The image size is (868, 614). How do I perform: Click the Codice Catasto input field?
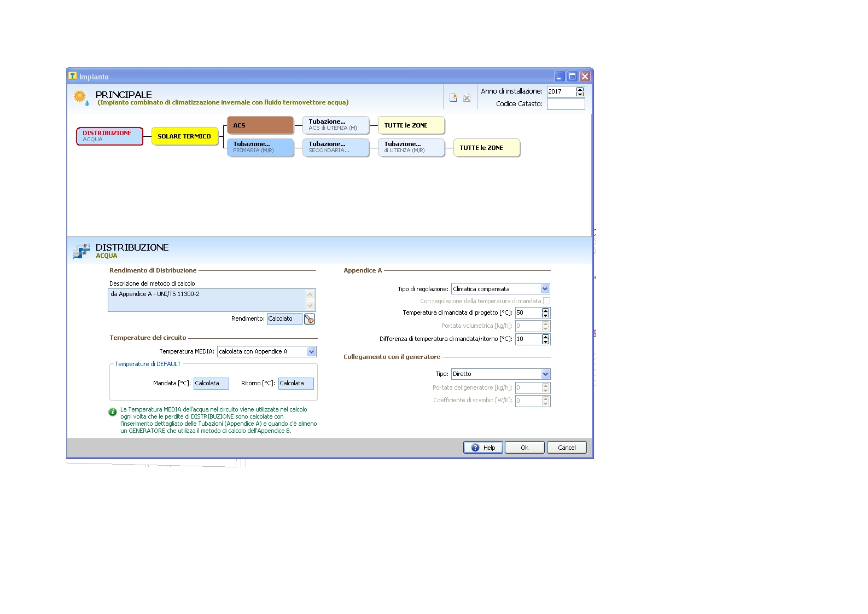566,104
